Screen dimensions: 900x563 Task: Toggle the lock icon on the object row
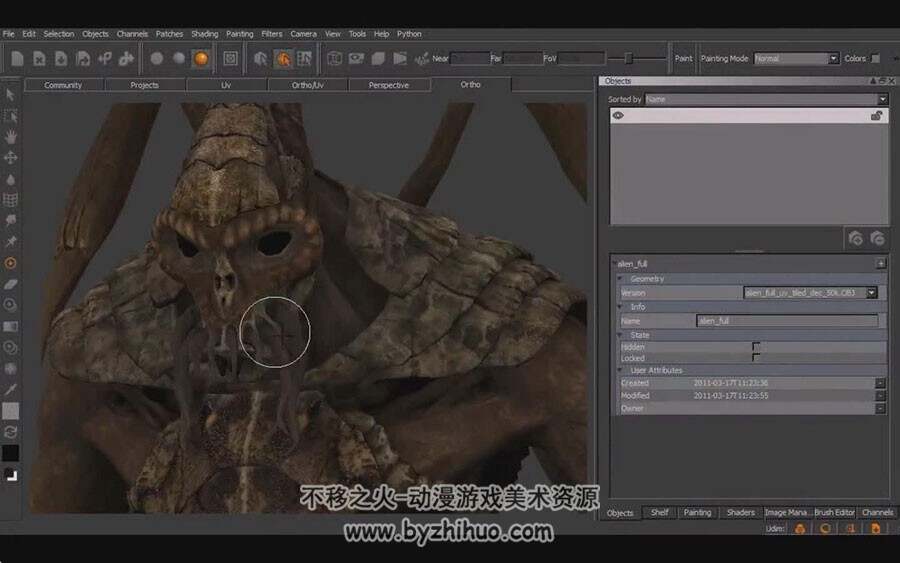pyautogui.click(x=876, y=115)
